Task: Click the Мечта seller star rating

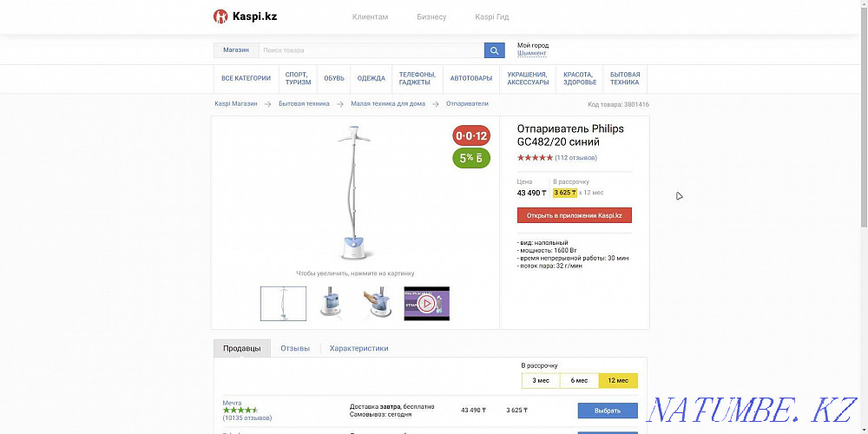Action: click(x=240, y=410)
